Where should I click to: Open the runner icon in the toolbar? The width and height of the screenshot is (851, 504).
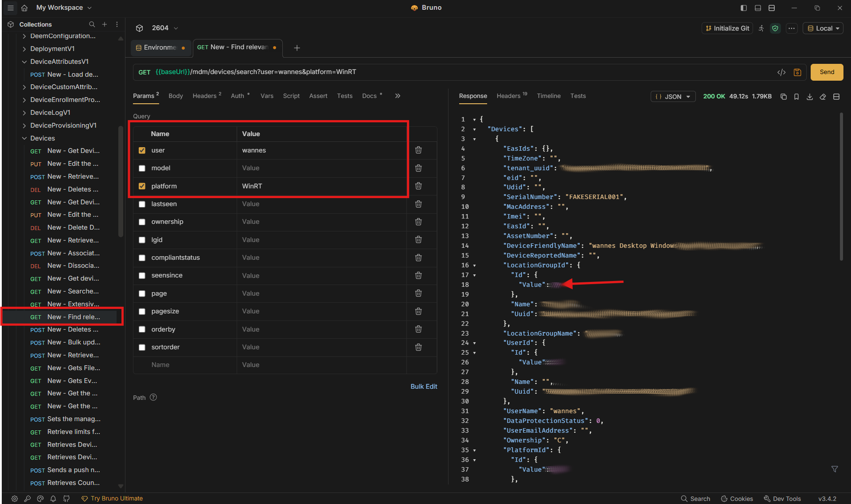761,28
